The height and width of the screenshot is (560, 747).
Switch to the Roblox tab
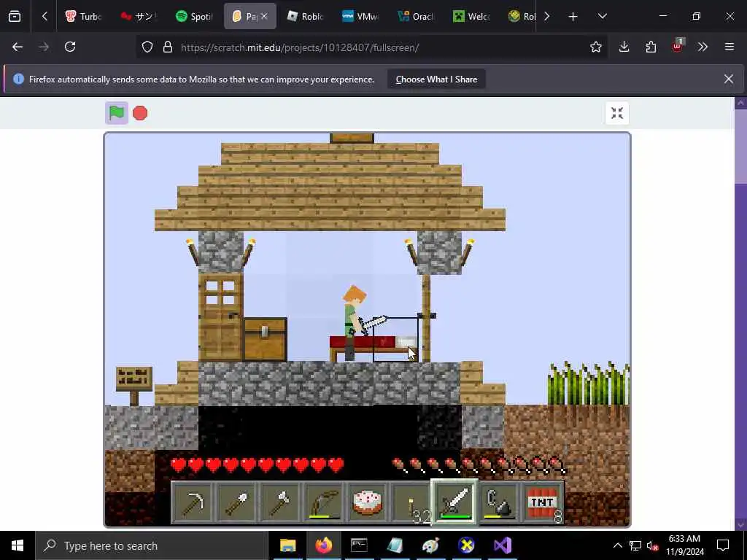point(305,17)
